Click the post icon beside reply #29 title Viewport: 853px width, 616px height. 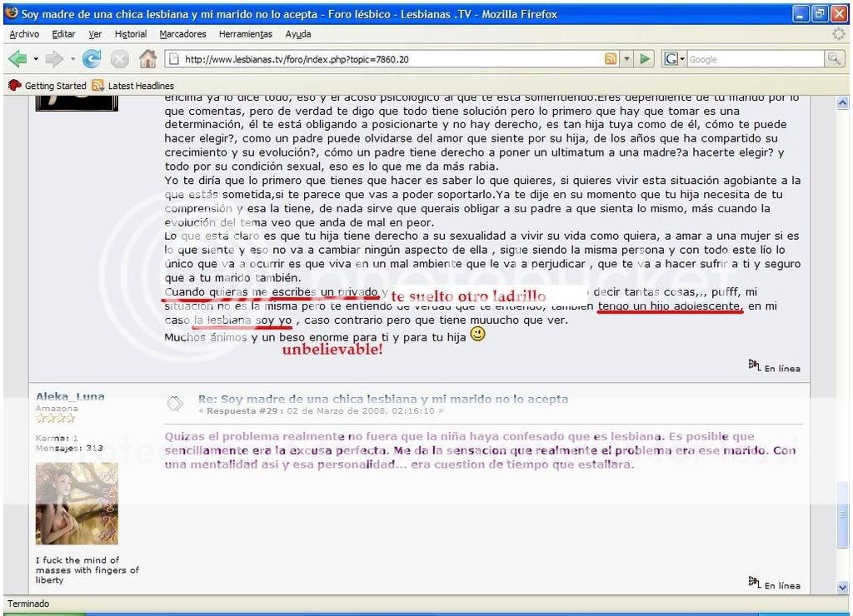(175, 403)
